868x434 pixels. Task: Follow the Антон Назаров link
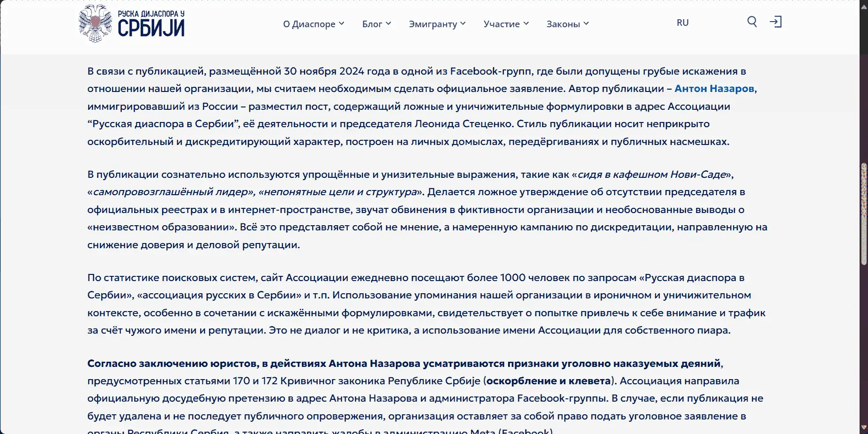coord(714,89)
